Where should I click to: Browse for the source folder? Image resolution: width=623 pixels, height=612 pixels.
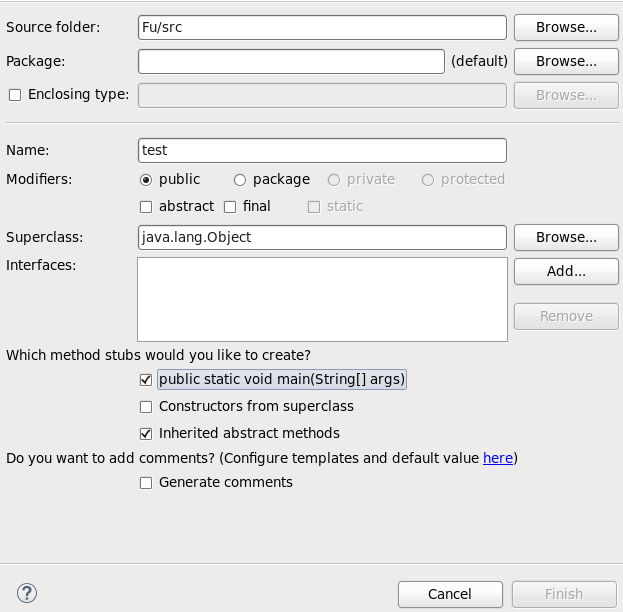566,27
